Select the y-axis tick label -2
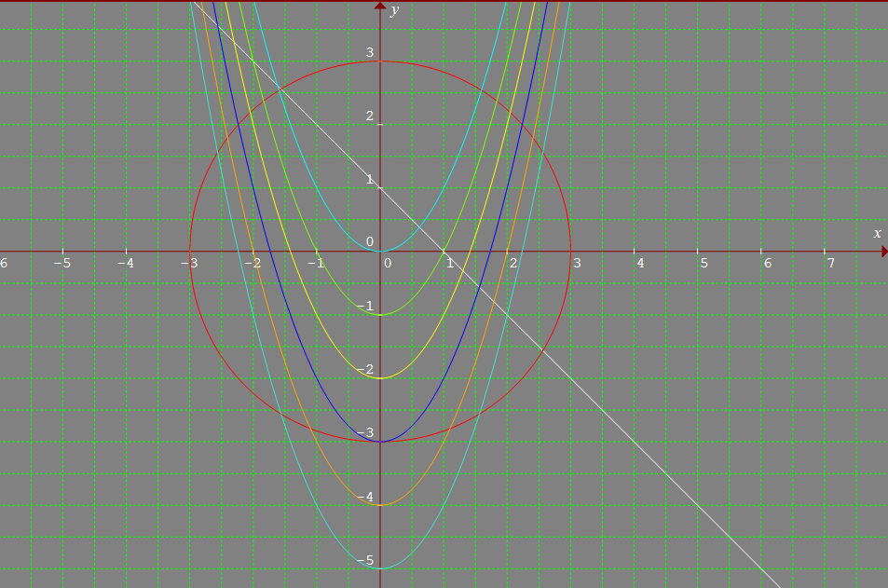 tap(366, 370)
